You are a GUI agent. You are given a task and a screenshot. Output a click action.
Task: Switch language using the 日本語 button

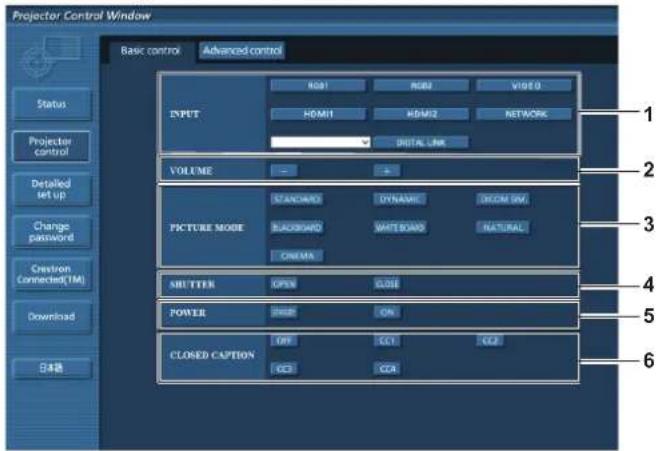[52, 368]
